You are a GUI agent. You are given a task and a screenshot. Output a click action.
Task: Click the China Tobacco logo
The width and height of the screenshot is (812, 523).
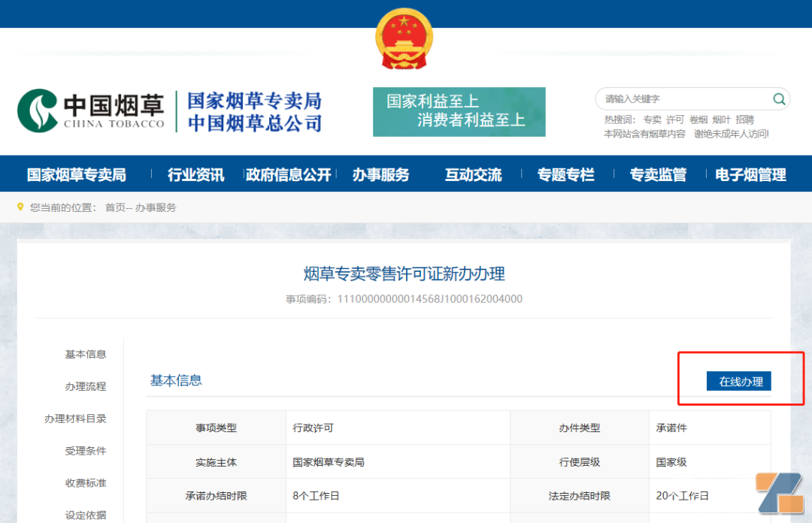(x=92, y=111)
